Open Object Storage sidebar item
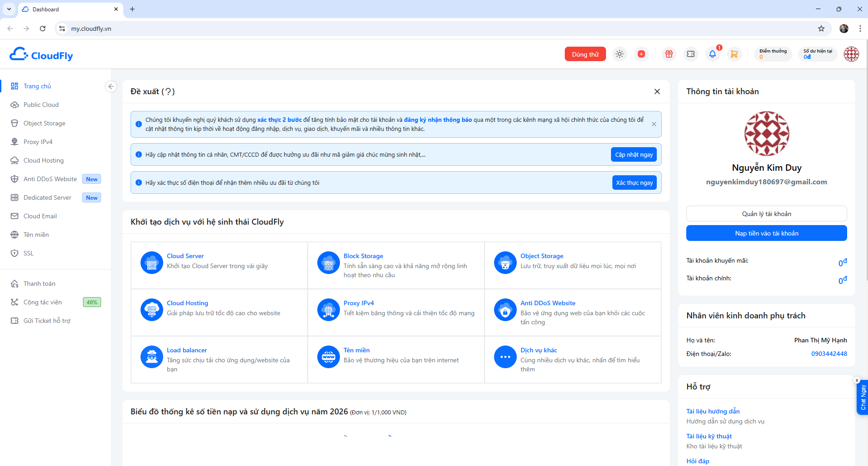 44,123
